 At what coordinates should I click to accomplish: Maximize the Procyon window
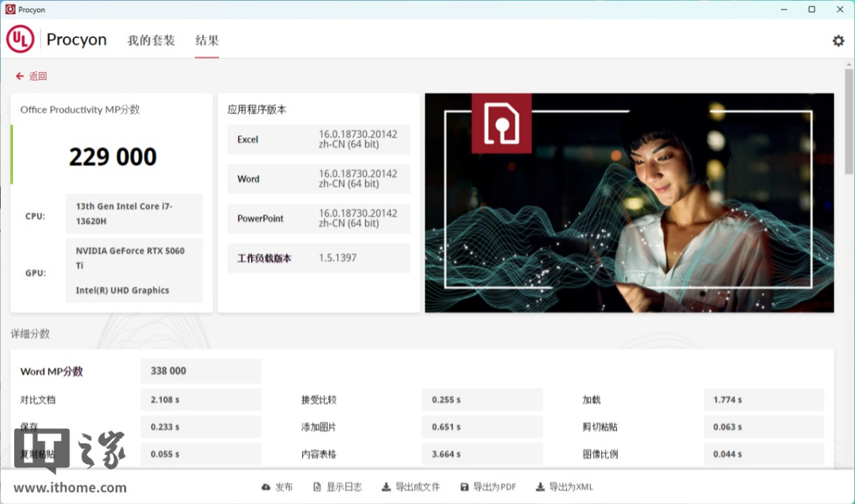[812, 9]
